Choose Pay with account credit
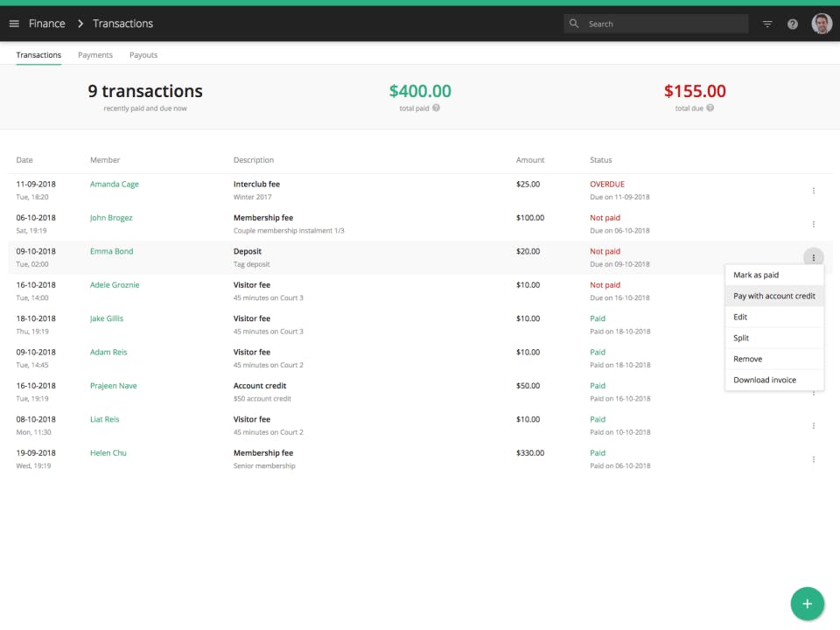 (774, 296)
